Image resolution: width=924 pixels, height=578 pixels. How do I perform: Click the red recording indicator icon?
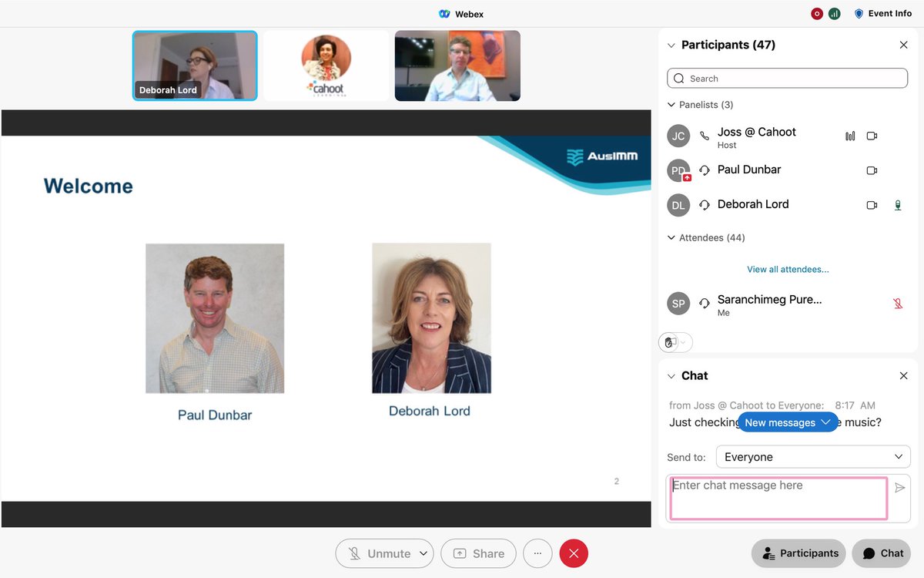coord(817,14)
